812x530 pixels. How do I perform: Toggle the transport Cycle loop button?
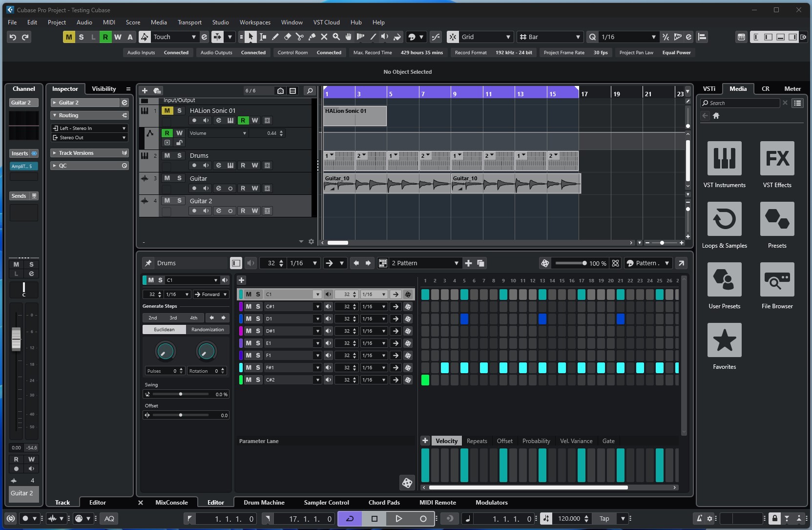pyautogui.click(x=350, y=519)
